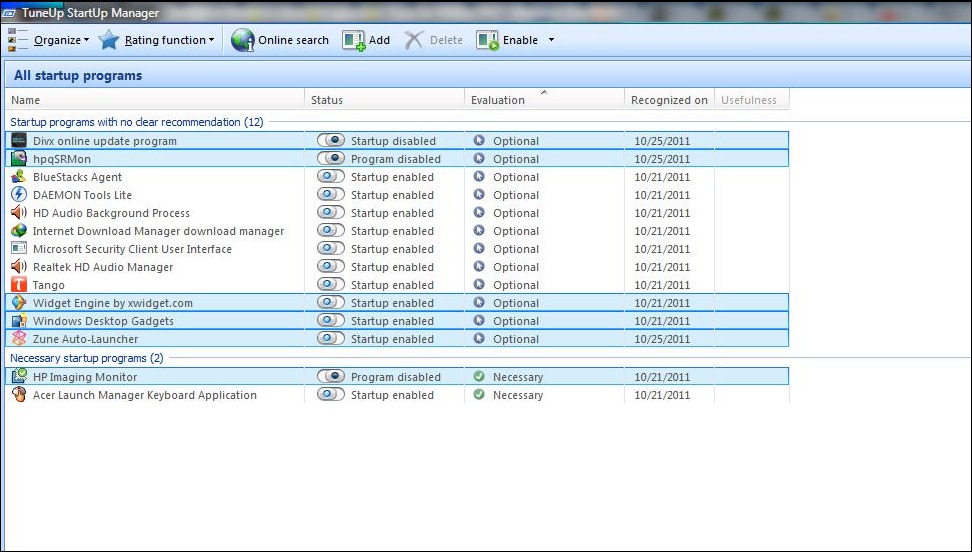The image size is (972, 552).
Task: Click the HP Imaging Monitor icon
Action: (19, 376)
